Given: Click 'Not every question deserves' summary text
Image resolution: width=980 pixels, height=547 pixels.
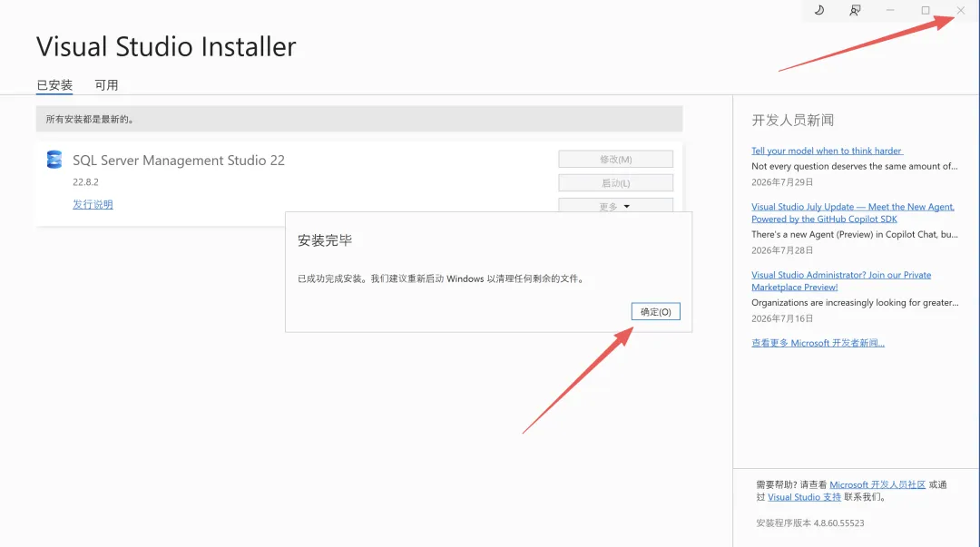Looking at the screenshot, I should [855, 166].
